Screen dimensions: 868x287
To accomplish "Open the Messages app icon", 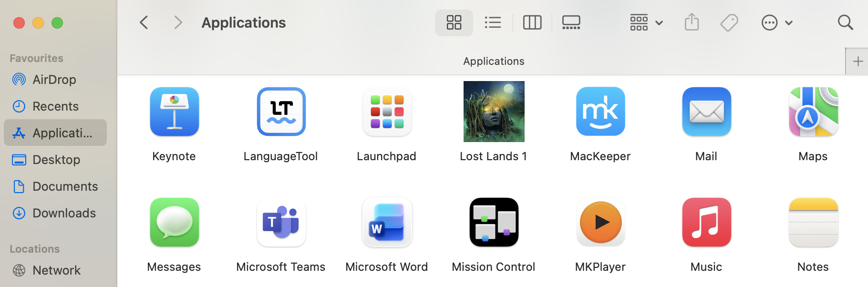I will [x=175, y=222].
